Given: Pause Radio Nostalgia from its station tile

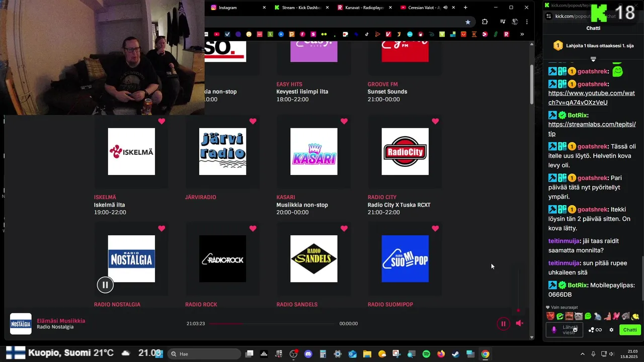Looking at the screenshot, I should (x=105, y=285).
